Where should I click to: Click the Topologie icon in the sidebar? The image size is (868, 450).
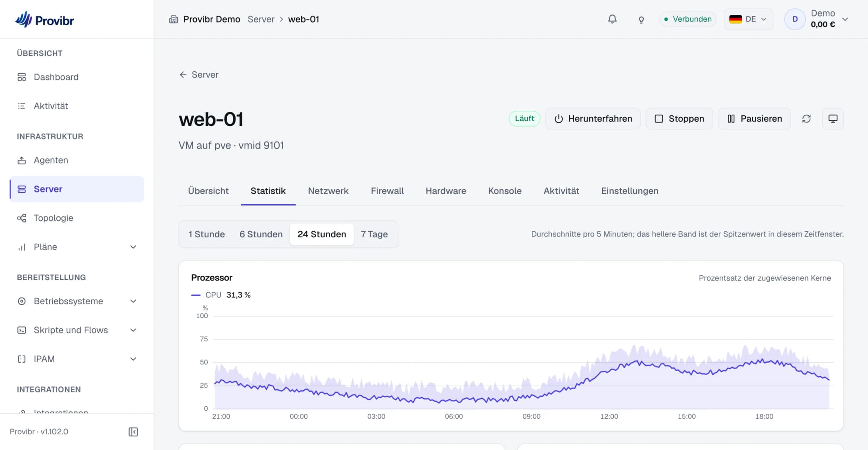coord(22,218)
